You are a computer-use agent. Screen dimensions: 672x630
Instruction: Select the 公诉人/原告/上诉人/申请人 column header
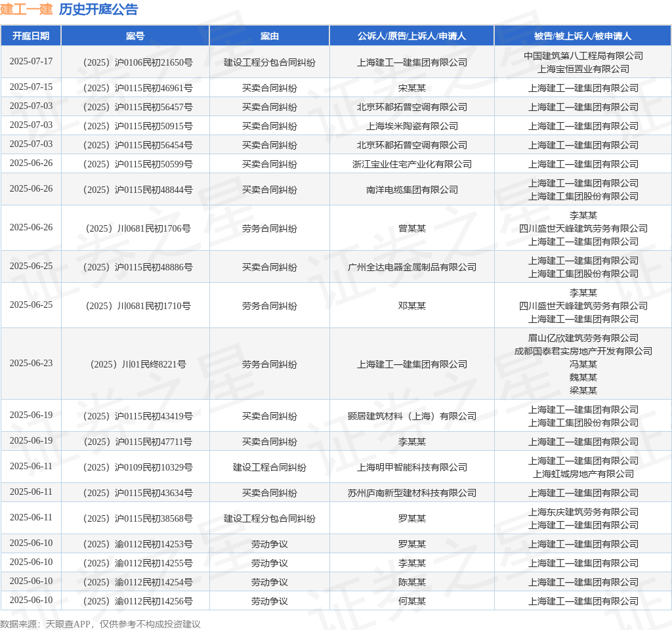pyautogui.click(x=412, y=36)
